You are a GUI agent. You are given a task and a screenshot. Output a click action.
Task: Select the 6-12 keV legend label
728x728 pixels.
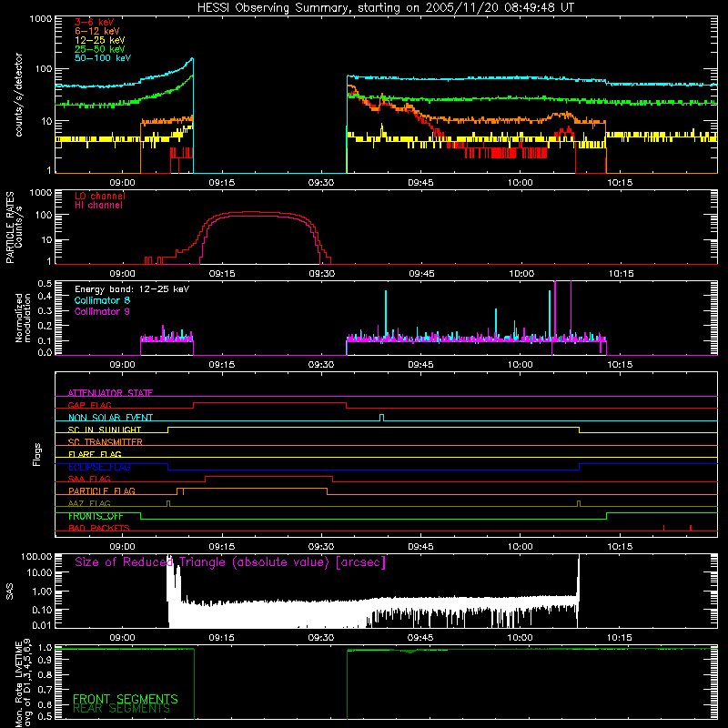[x=96, y=31]
